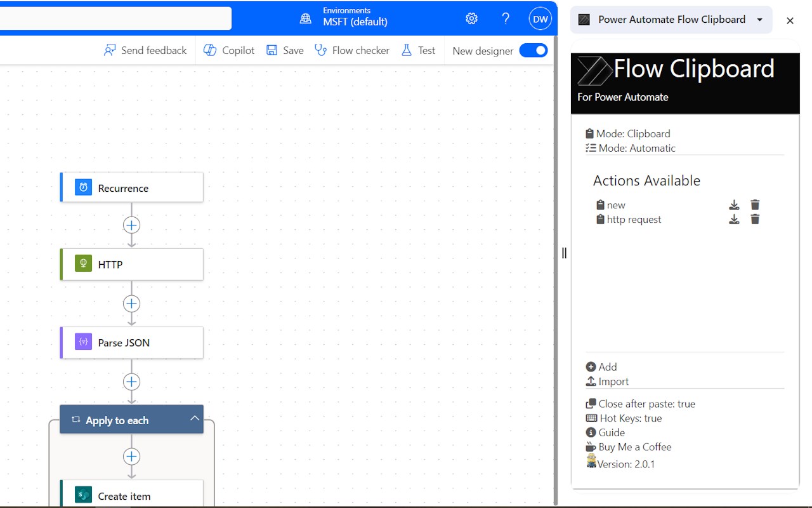Click Save in the command bar
The height and width of the screenshot is (508, 812).
coord(285,51)
